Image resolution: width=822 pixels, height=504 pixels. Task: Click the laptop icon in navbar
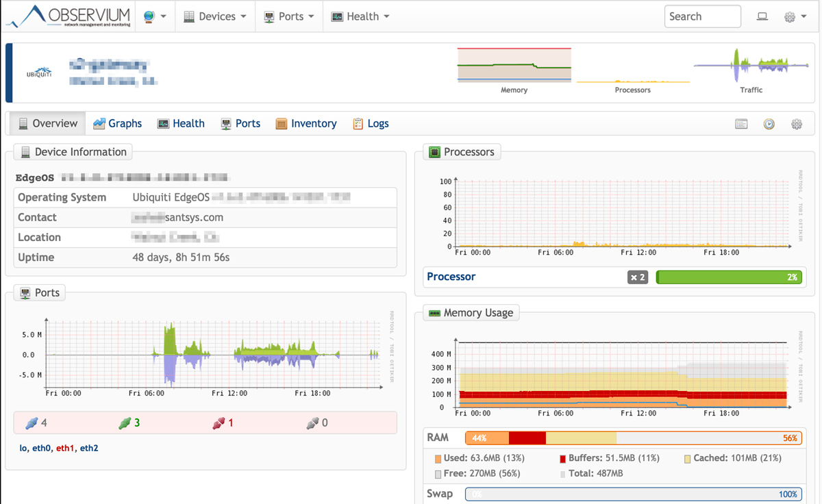(762, 17)
